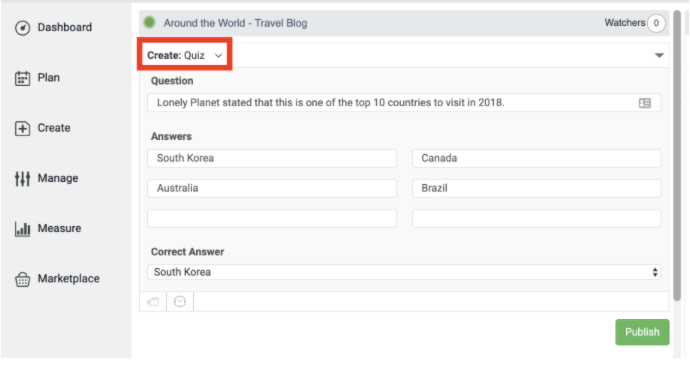690x370 pixels.
Task: Click the Watchers count badge
Action: [656, 23]
